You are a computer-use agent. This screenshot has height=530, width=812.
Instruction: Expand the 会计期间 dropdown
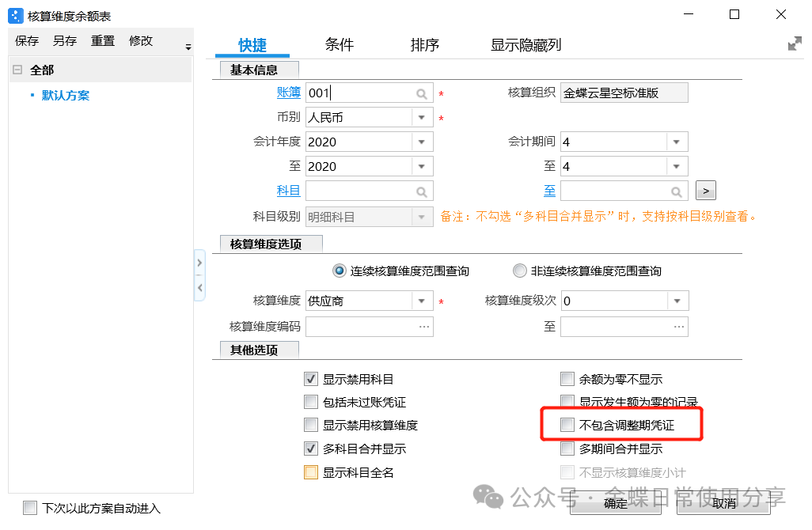[x=677, y=142]
